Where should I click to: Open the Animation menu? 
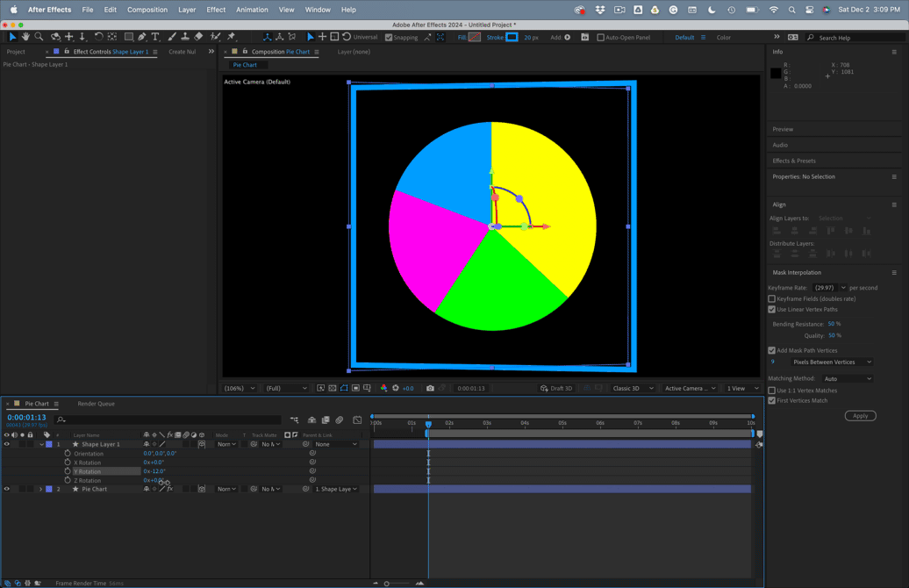tap(252, 10)
